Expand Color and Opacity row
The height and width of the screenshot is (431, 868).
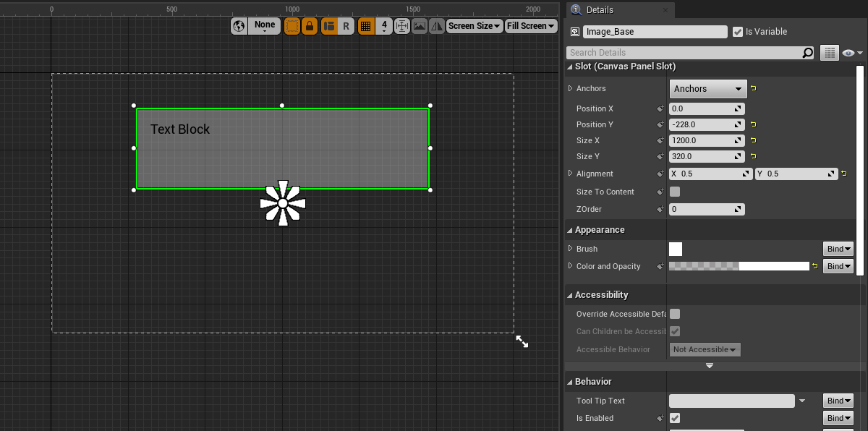click(x=571, y=266)
